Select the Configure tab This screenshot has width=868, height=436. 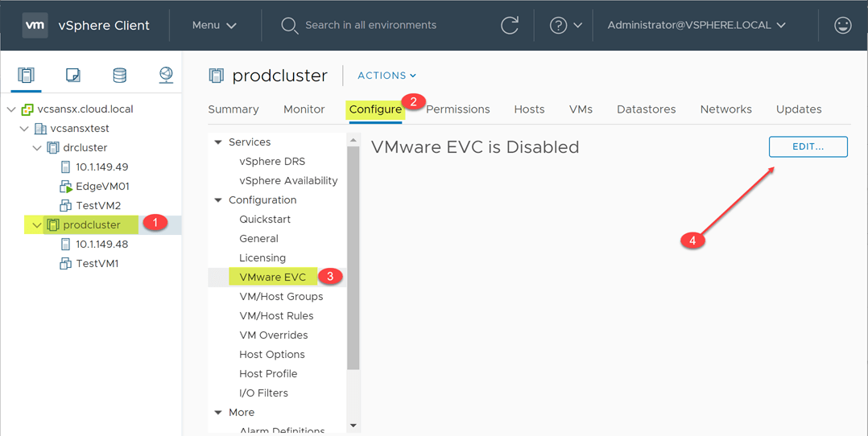click(x=375, y=109)
